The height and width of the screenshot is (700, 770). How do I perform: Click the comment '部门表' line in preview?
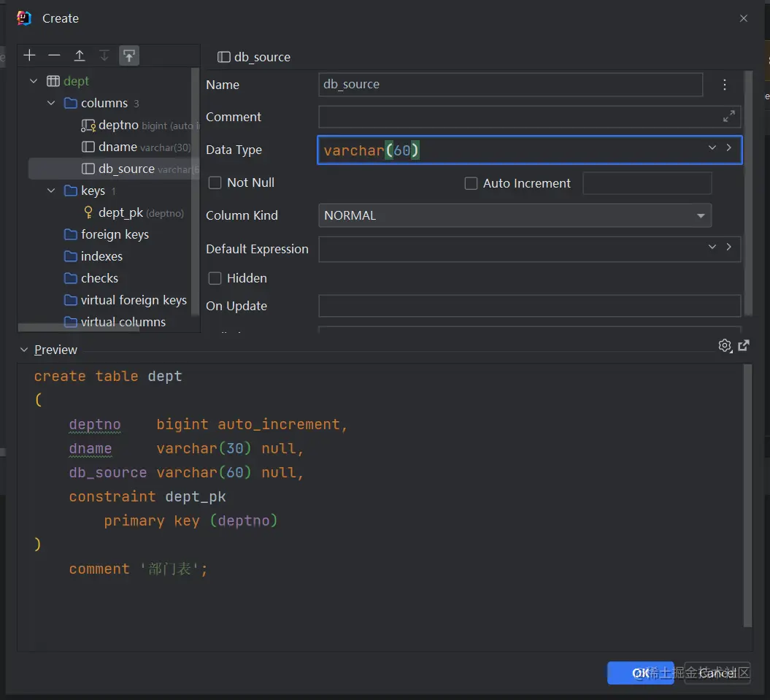tap(139, 569)
